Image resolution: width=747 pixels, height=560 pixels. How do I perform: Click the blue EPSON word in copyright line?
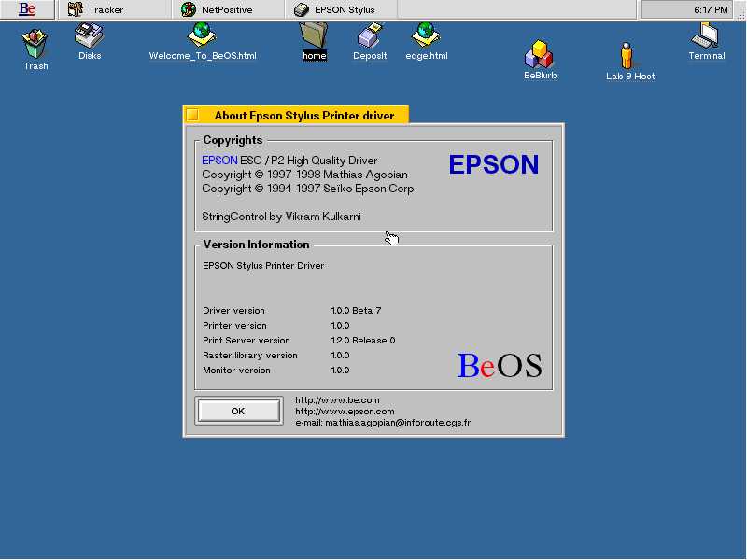pyautogui.click(x=219, y=161)
